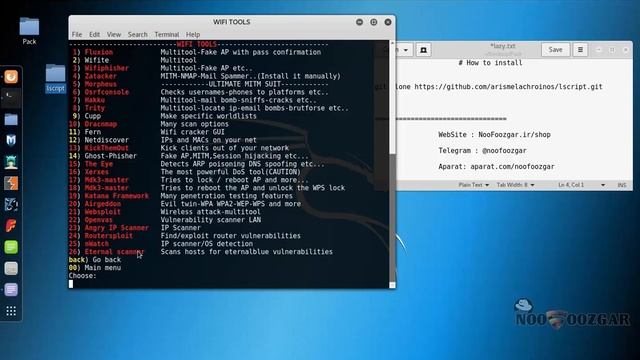Click the '6) Osrfconsole' entry
The image size is (640, 360).
[100, 92]
